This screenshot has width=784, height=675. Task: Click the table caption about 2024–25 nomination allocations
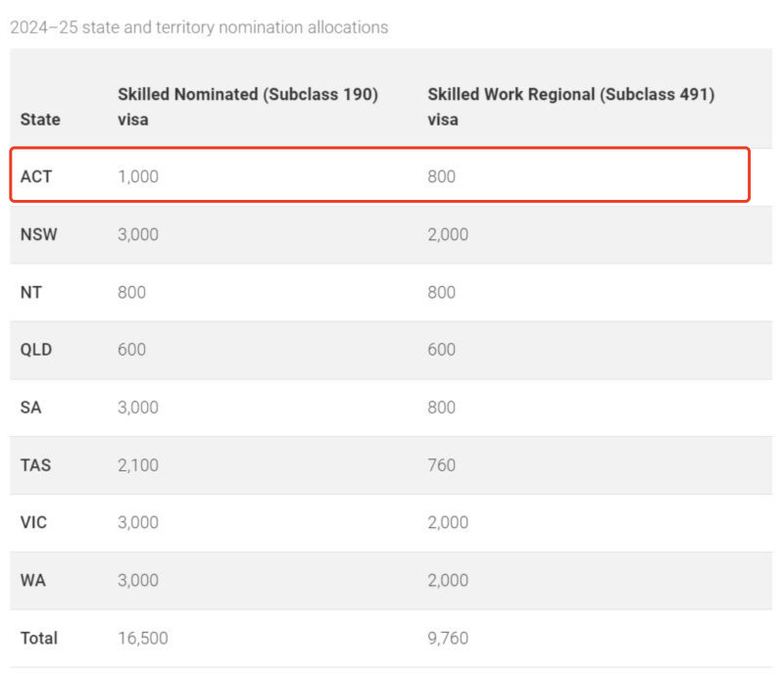coord(199,27)
